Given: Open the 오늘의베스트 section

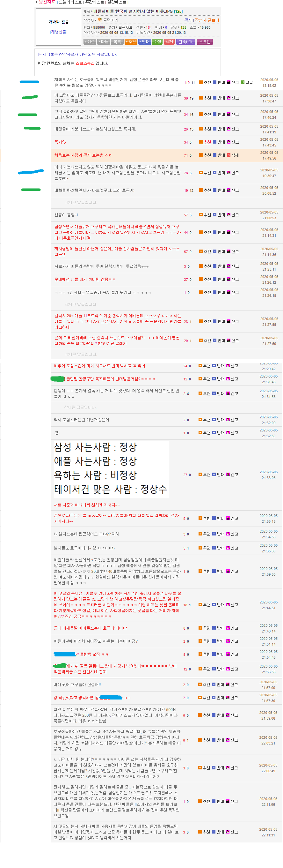Looking at the screenshot, I should tap(70, 2).
